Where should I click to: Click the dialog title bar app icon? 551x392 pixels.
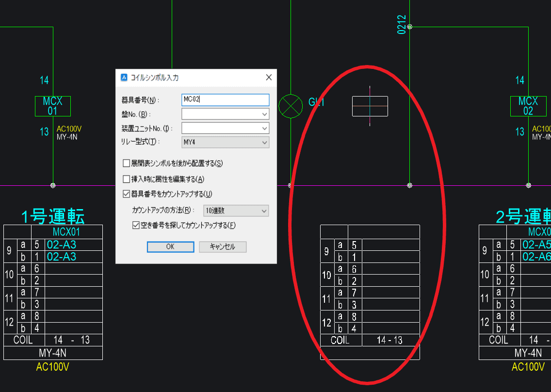[124, 77]
